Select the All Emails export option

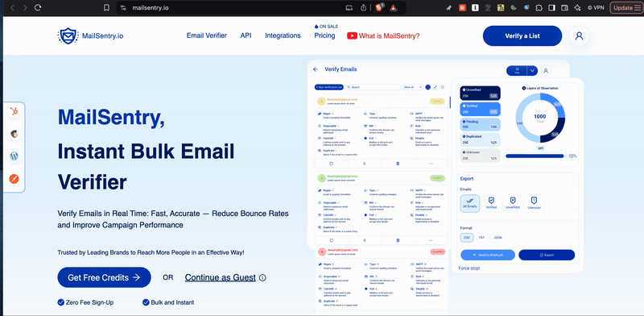[470, 203]
